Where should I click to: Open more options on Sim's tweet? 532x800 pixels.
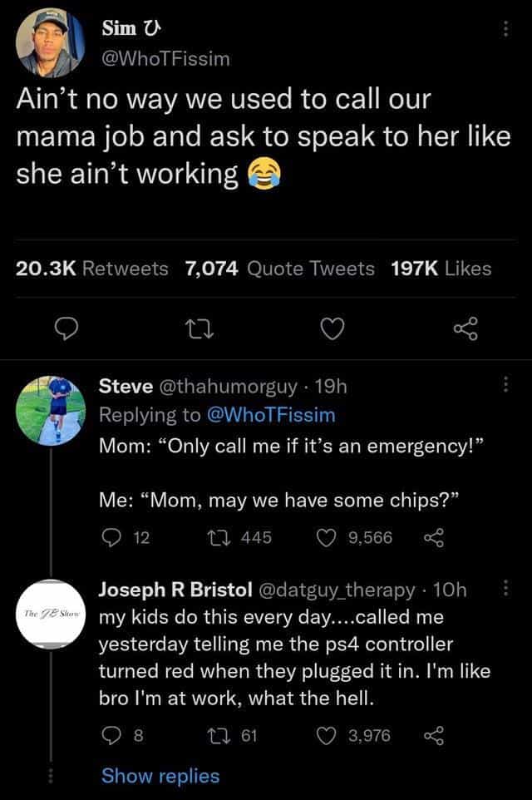point(502,28)
